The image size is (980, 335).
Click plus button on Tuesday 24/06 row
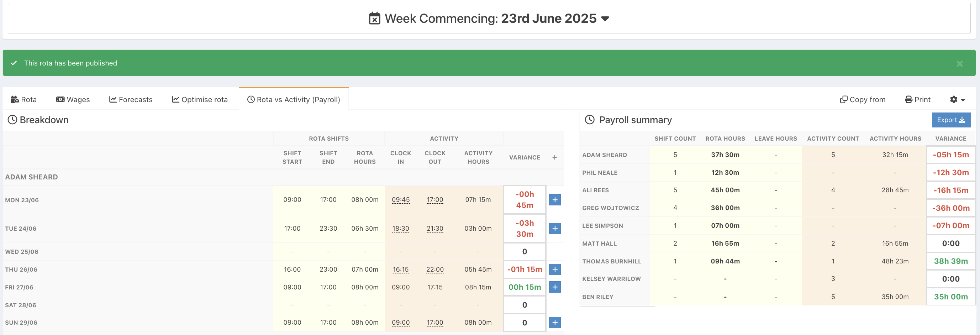point(555,229)
